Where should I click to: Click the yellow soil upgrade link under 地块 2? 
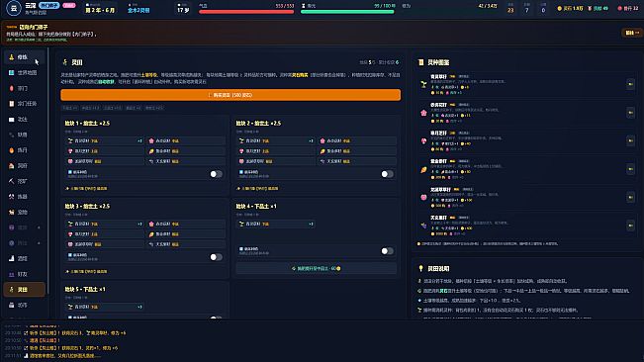(x=257, y=188)
